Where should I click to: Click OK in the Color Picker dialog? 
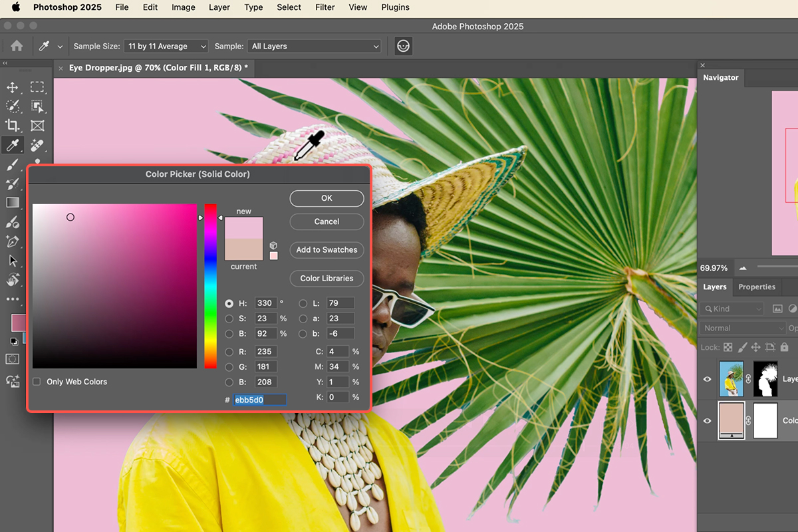327,198
